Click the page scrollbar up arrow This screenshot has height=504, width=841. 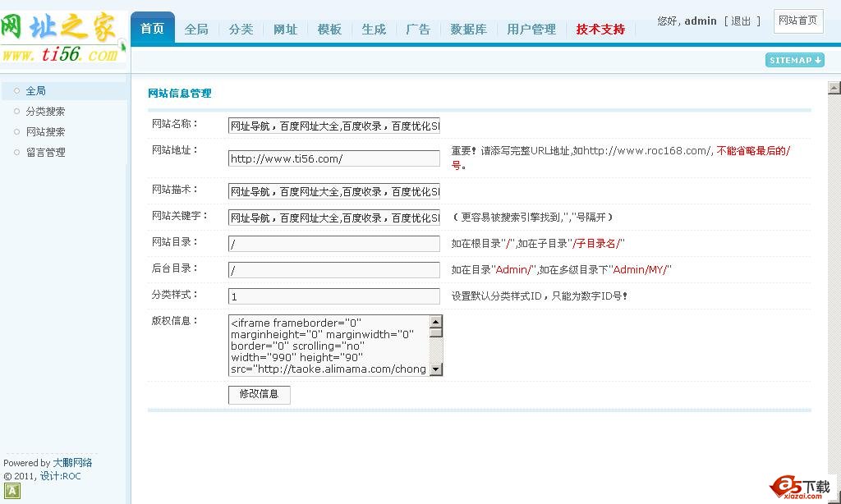[834, 88]
